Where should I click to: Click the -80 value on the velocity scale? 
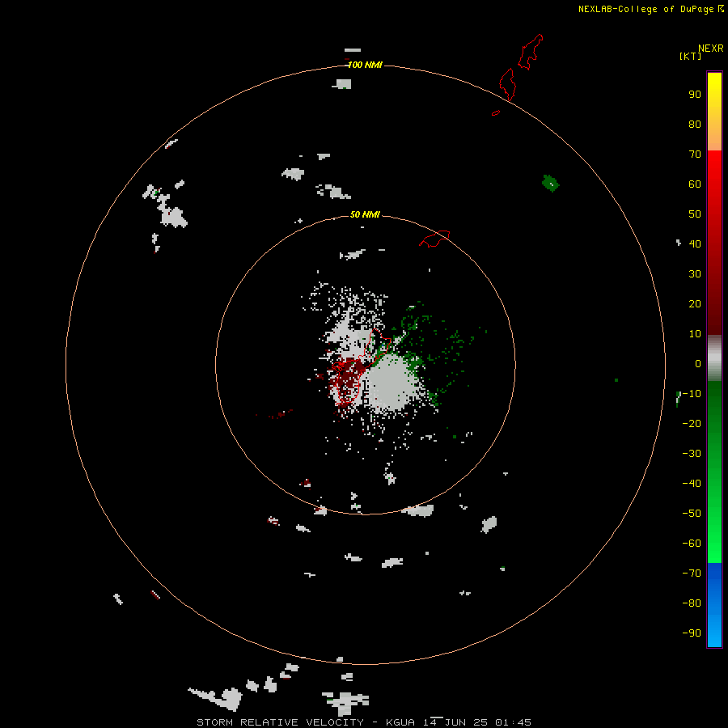(x=692, y=603)
